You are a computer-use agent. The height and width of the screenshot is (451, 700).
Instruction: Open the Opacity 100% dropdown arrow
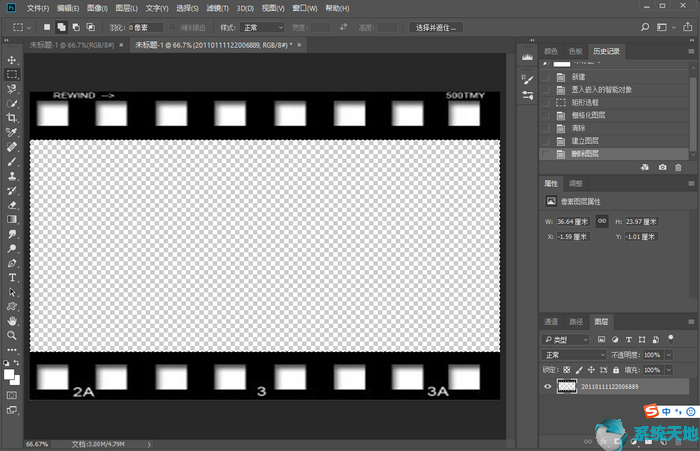click(669, 355)
